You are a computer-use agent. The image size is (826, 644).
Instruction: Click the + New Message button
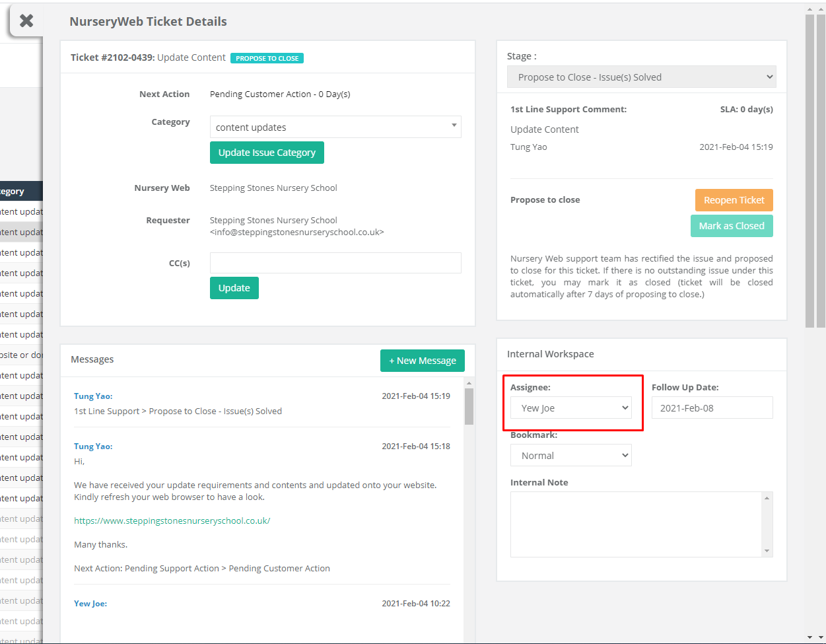(423, 361)
